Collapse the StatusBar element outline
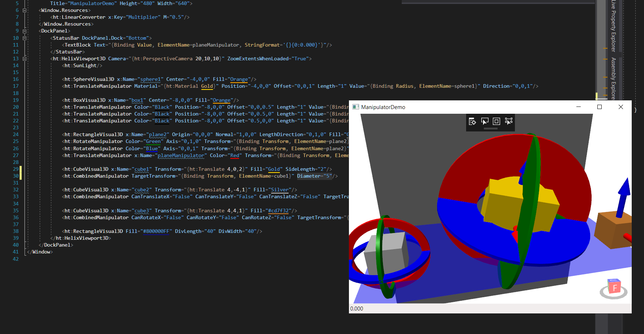The height and width of the screenshot is (334, 644). coord(25,38)
